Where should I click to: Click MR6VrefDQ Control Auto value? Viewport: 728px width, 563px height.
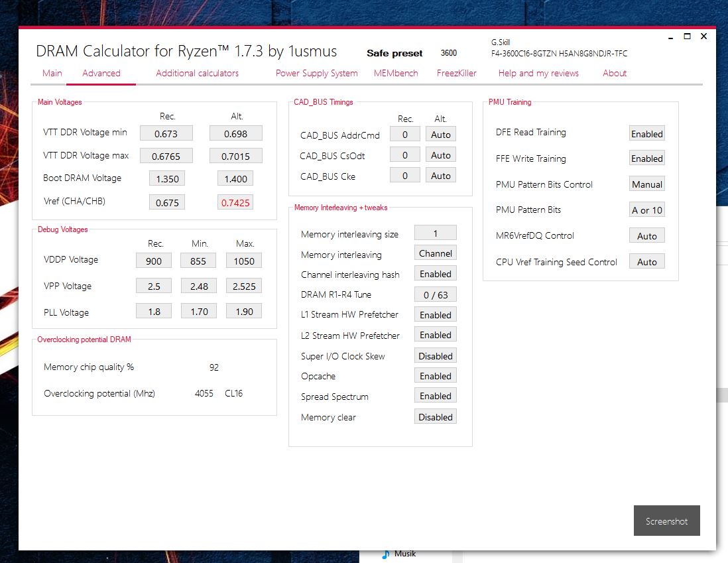coord(646,235)
